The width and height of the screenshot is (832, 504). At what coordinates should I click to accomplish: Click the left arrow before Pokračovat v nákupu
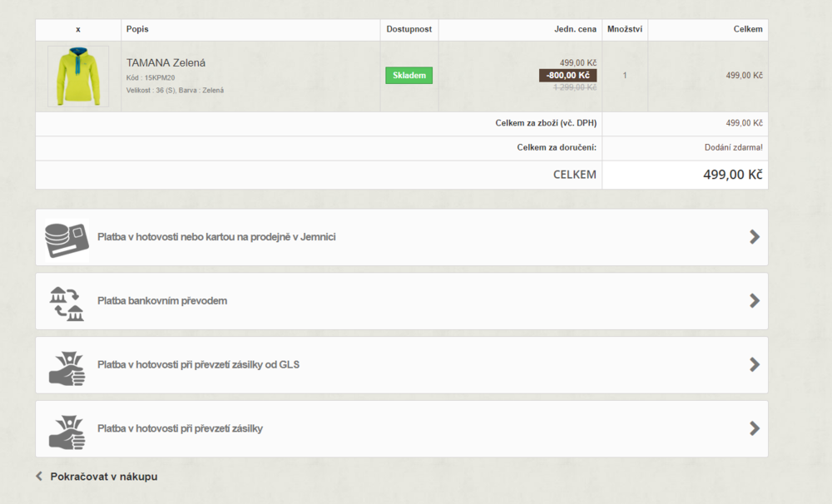click(39, 476)
